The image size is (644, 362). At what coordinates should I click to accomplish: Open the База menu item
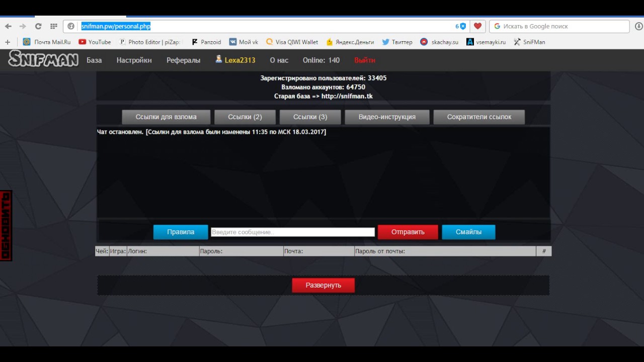[94, 60]
